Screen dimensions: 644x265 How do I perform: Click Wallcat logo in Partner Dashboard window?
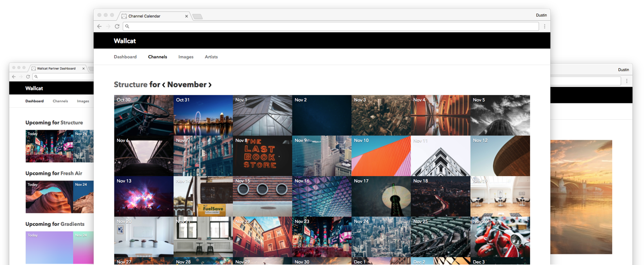(x=34, y=88)
